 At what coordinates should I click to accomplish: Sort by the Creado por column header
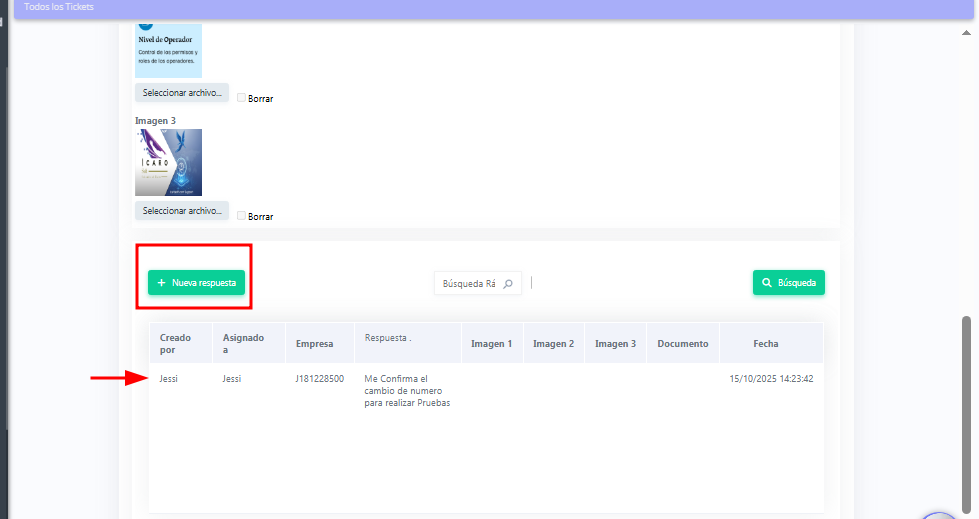point(174,343)
